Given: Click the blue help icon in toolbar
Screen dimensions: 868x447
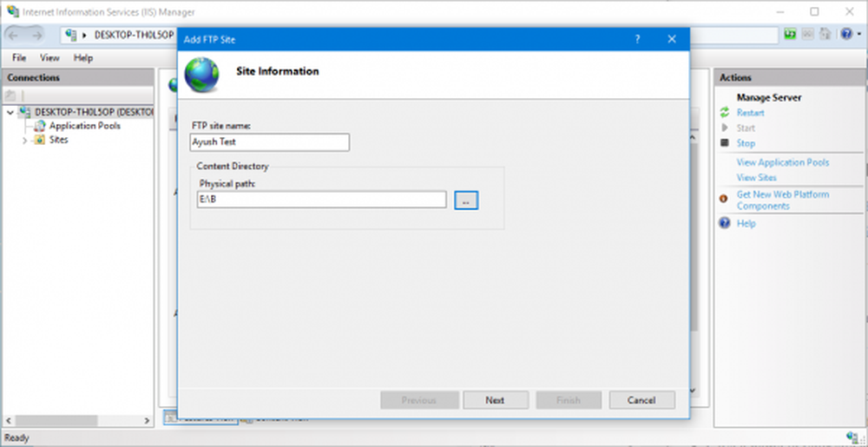Looking at the screenshot, I should click(845, 36).
